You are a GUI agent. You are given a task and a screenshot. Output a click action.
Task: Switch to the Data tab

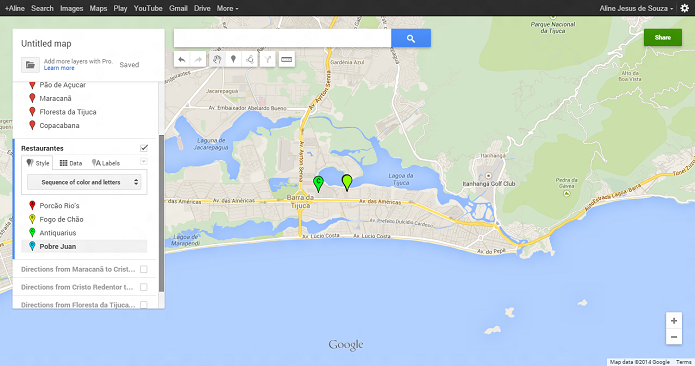coord(71,163)
